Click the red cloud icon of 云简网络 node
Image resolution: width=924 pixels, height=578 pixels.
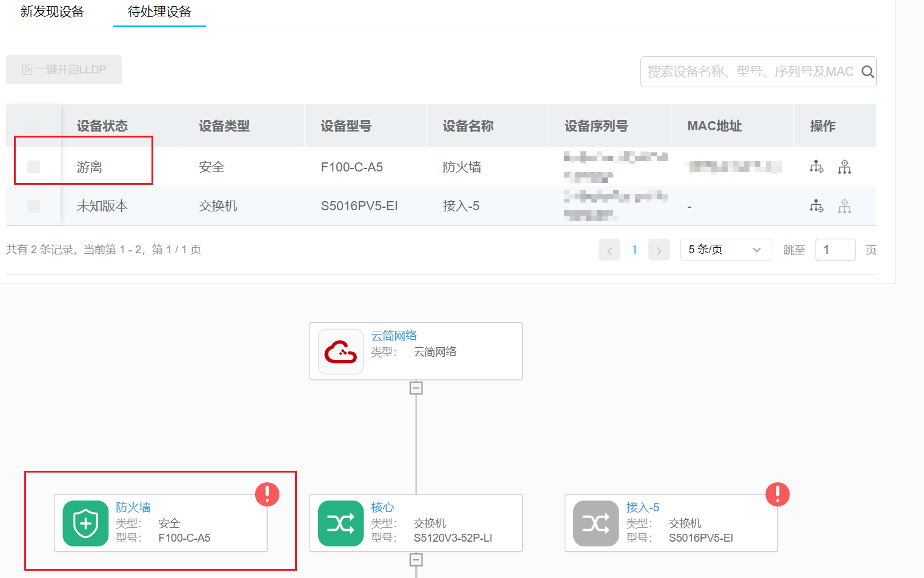pyautogui.click(x=341, y=351)
